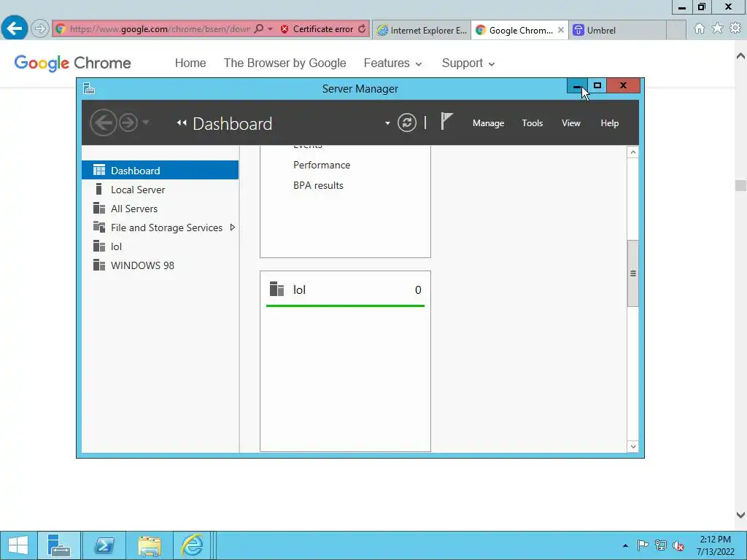Screen dimensions: 747x560
Task: Click the browser address bar URL
Action: click(x=160, y=29)
